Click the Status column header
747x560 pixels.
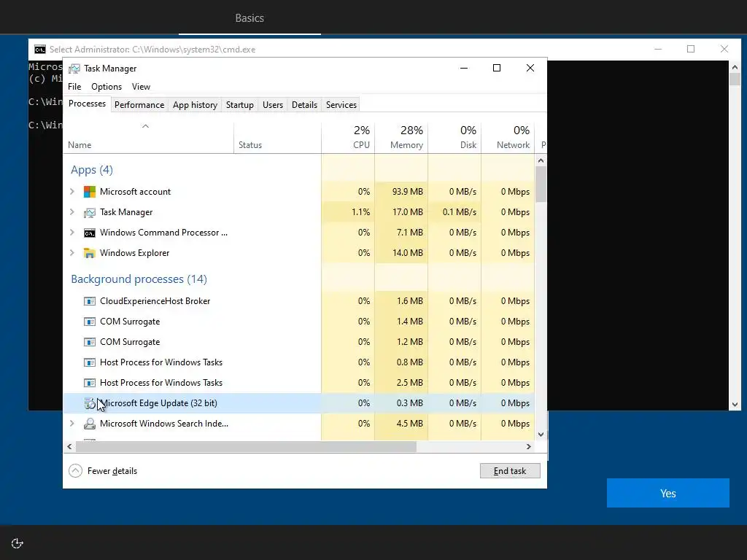tap(278, 138)
